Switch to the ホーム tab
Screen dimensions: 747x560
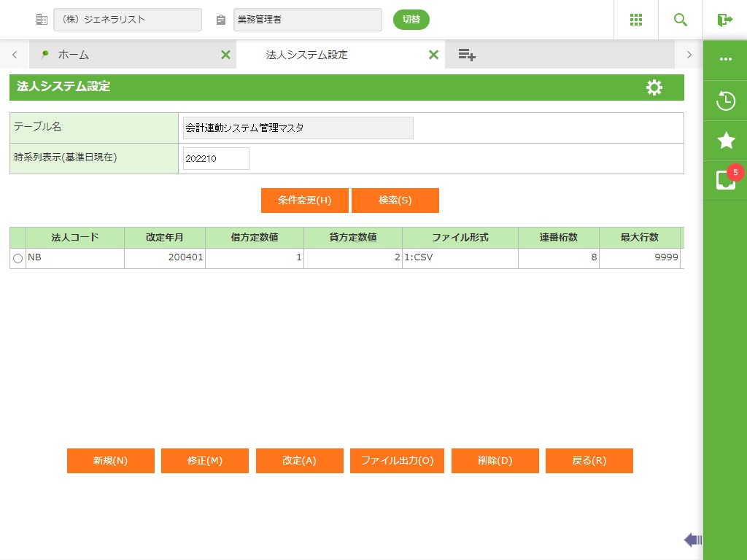(73, 55)
